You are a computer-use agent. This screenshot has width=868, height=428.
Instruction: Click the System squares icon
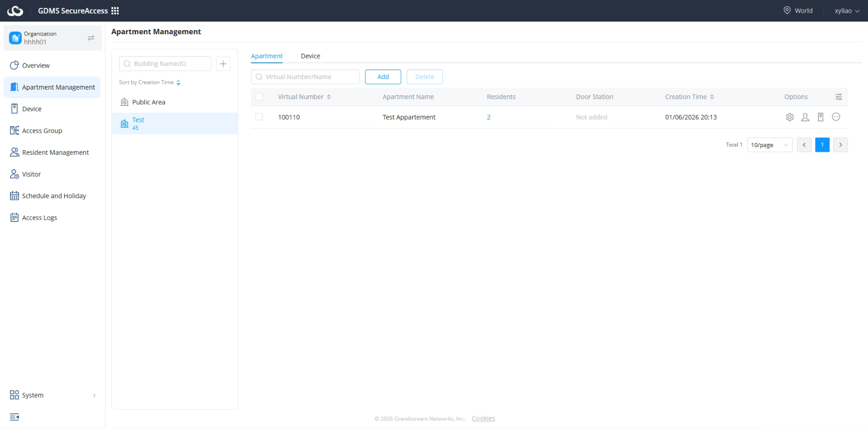click(x=14, y=395)
